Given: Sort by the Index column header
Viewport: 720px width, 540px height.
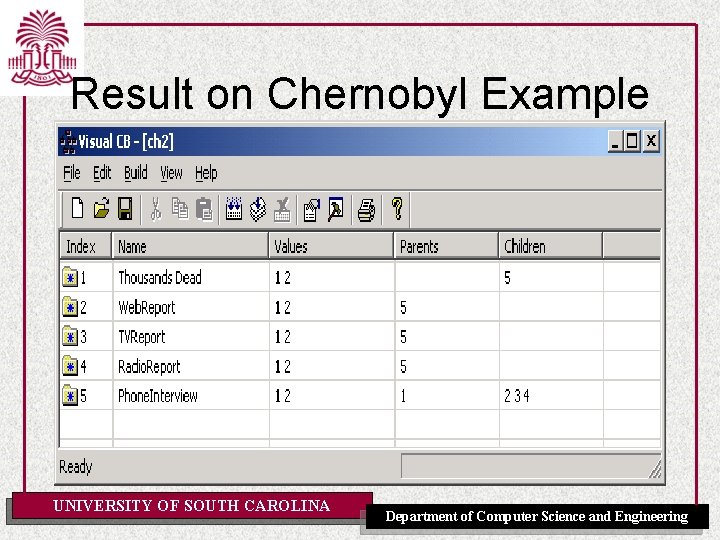Looking at the screenshot, I should click(x=85, y=247).
